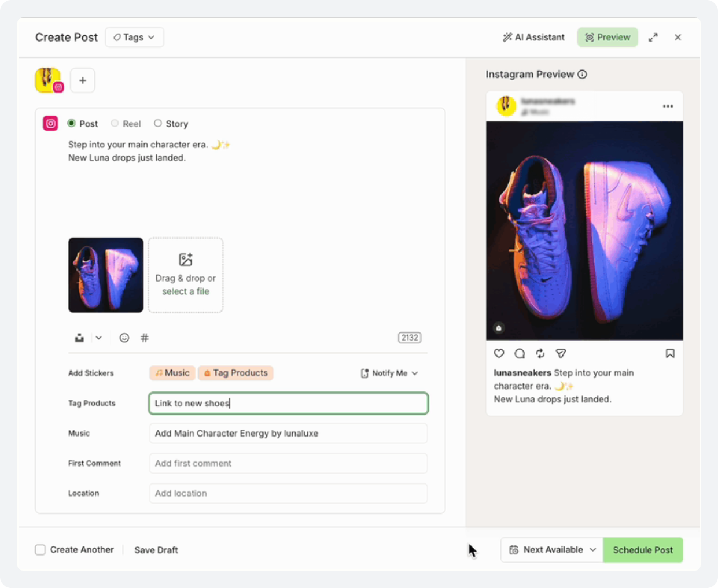Image resolution: width=718 pixels, height=588 pixels.
Task: Open the three-dot menu in the preview
Action: pos(668,106)
